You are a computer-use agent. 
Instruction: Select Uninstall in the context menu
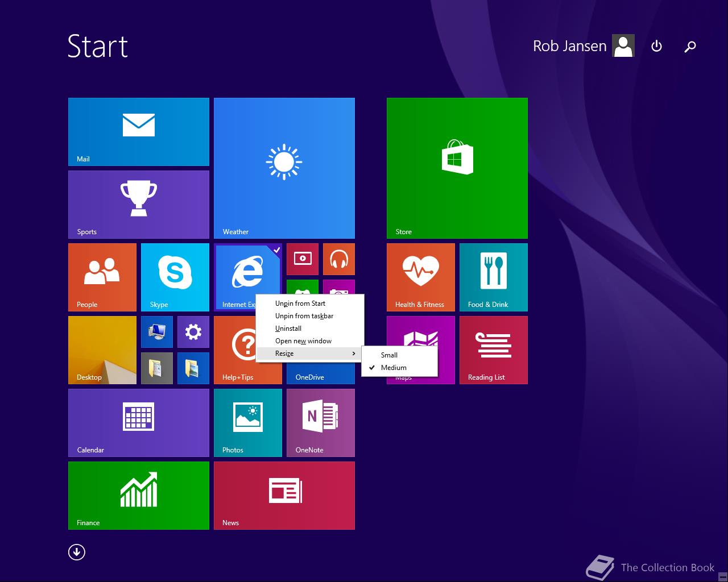tap(310, 329)
